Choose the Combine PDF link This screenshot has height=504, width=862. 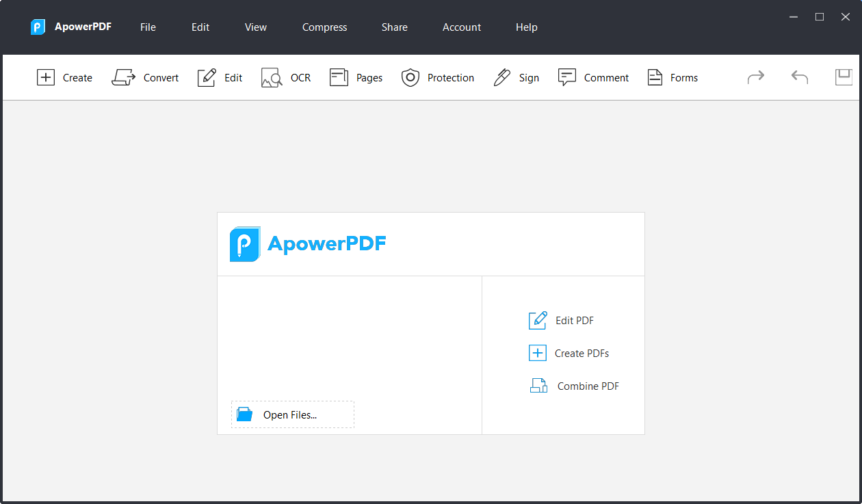click(x=588, y=386)
